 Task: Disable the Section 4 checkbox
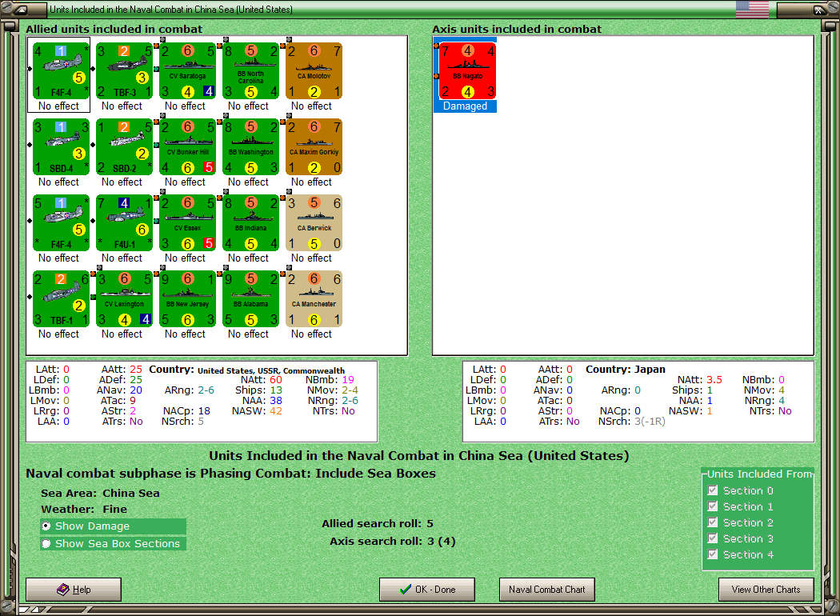[x=713, y=554]
